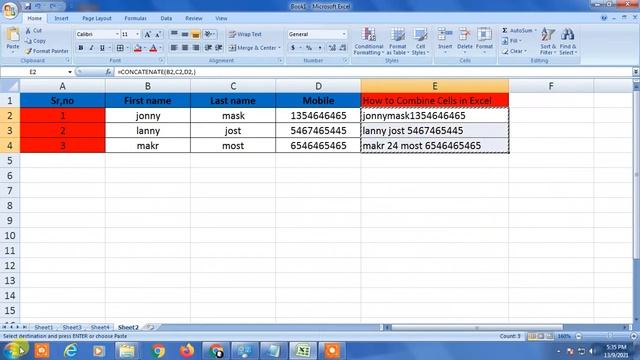Click the Select All corner button
The image size is (640, 360).
pyautogui.click(x=10, y=86)
